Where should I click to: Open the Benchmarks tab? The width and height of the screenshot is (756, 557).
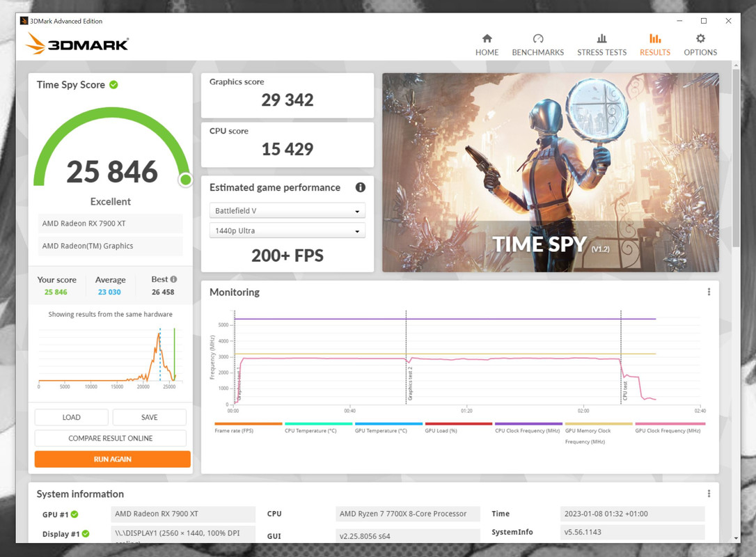537,45
